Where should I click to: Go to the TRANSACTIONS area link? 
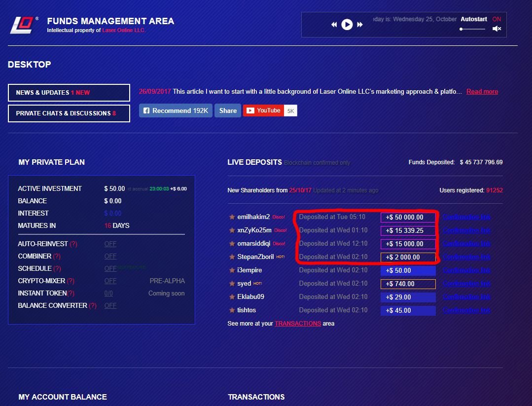tap(298, 324)
